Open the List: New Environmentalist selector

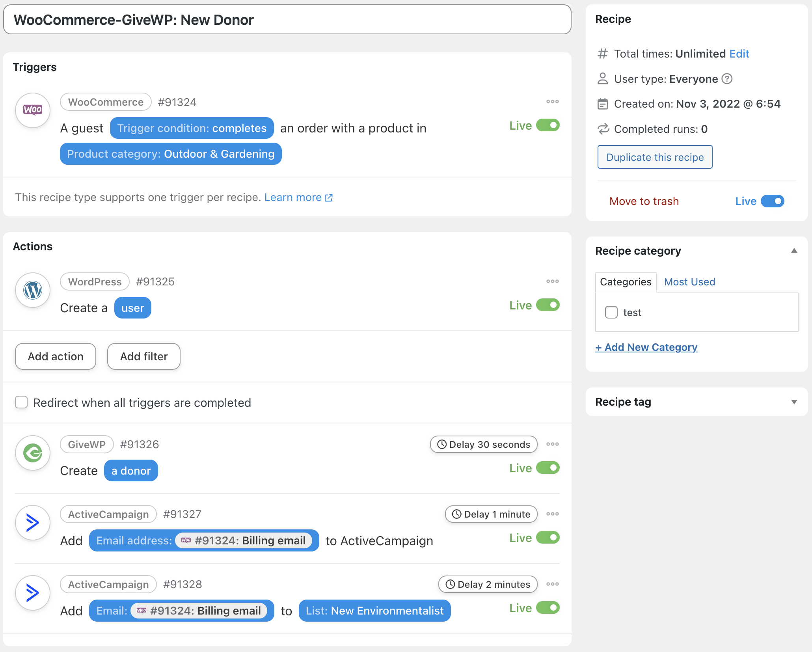point(375,611)
